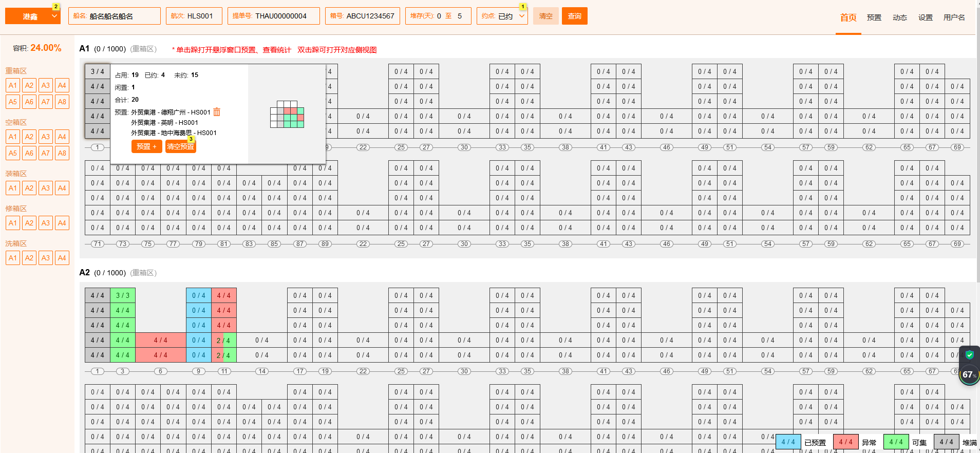The height and width of the screenshot is (453, 980).
Task: Click the green 可集 legend swatch
Action: coord(896,442)
